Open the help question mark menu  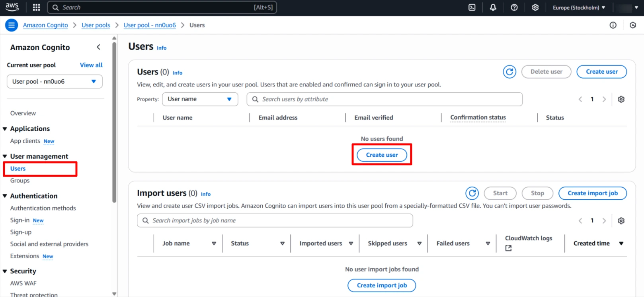514,7
